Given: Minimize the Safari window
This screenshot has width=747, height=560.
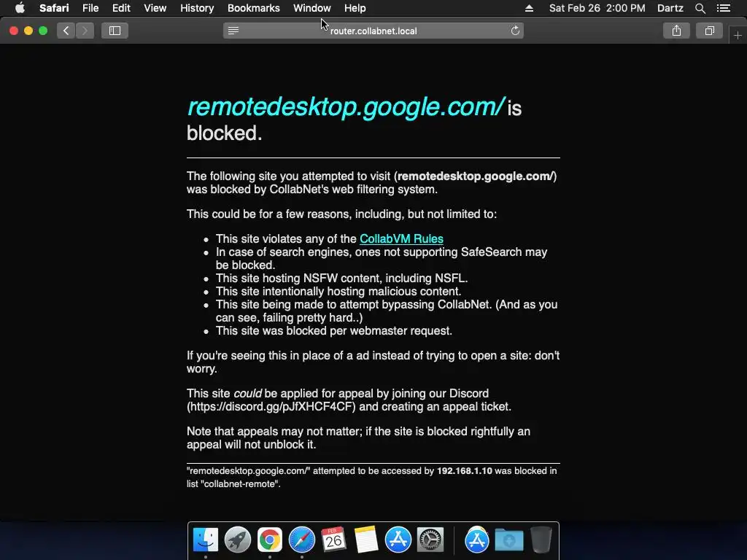Looking at the screenshot, I should pos(28,31).
